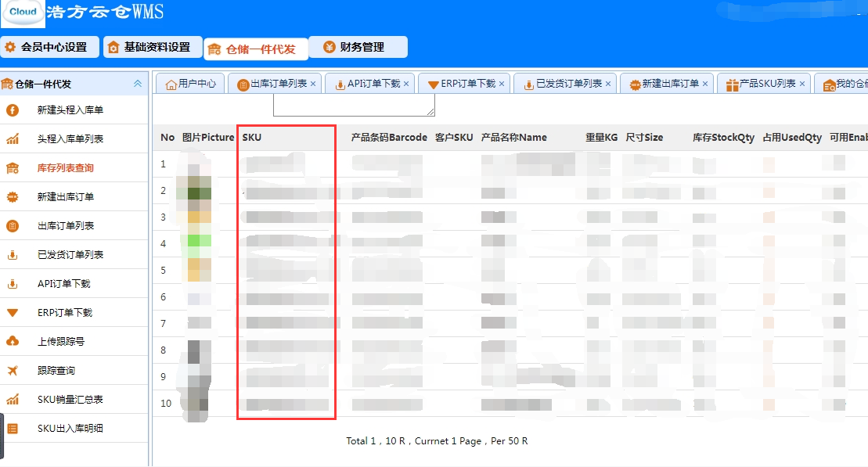The image size is (868, 467).
Task: Switch to the 已发货订单列表 tab
Action: [564, 84]
